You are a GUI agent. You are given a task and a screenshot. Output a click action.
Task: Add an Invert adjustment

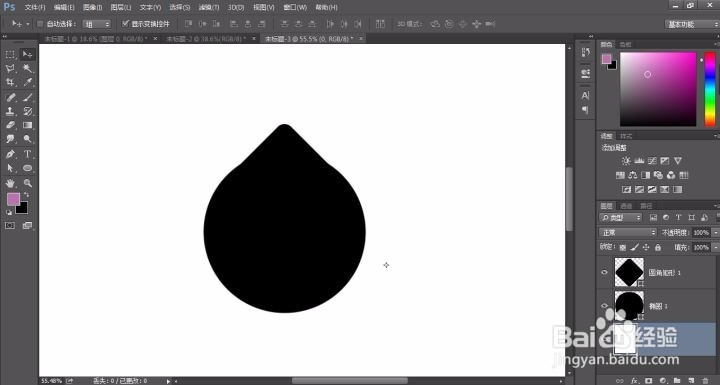pos(626,189)
